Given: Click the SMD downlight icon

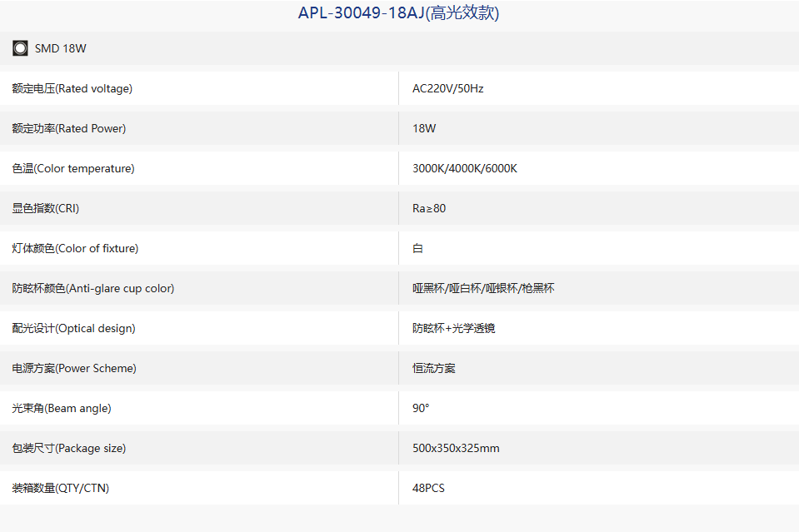Looking at the screenshot, I should [20, 48].
